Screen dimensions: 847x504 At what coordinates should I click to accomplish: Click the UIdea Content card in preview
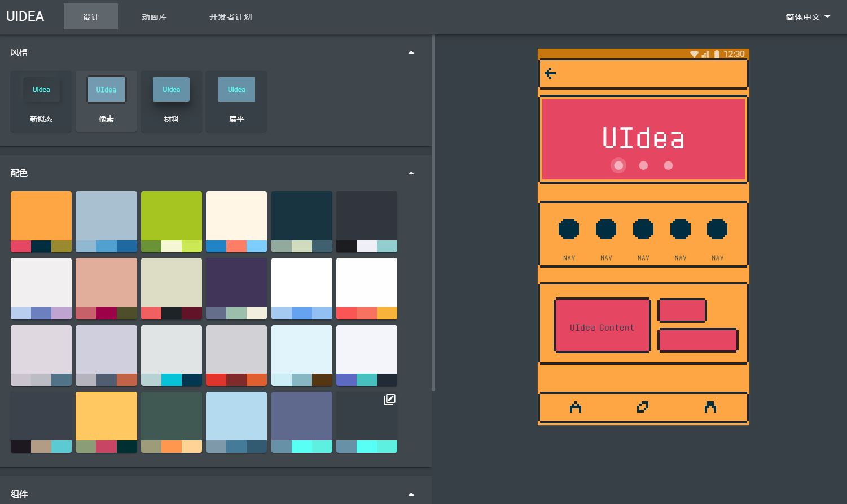pos(602,326)
